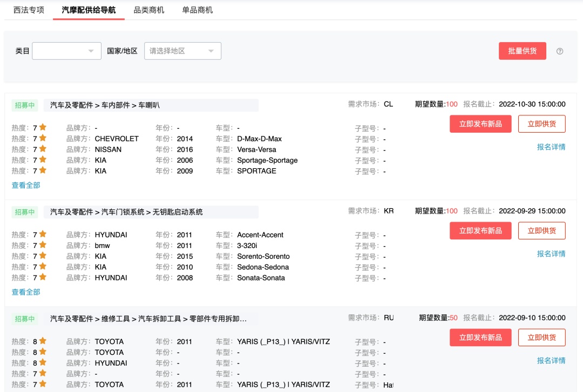Click 立即供货 for the keyless start listing
583x392 pixels.
coord(542,230)
